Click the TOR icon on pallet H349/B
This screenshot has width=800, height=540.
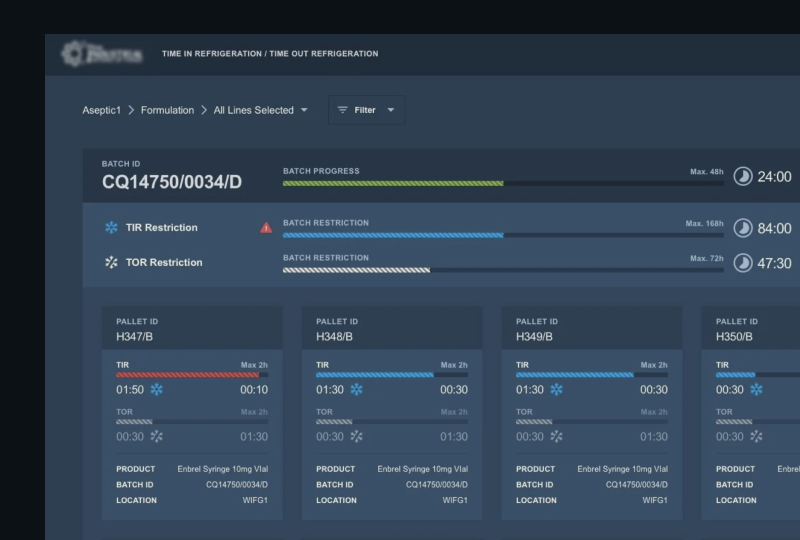(557, 436)
